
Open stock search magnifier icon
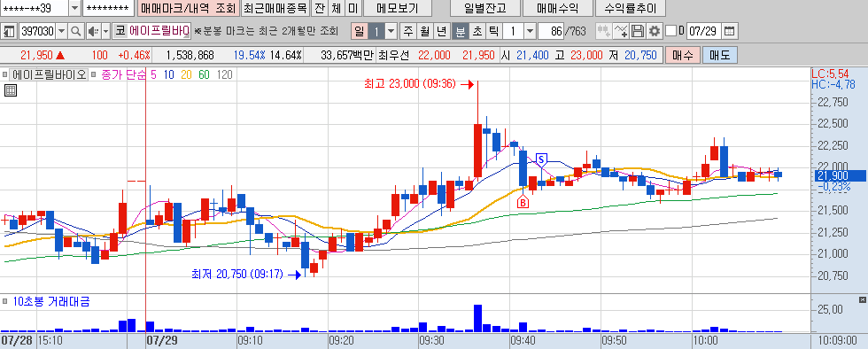click(75, 31)
